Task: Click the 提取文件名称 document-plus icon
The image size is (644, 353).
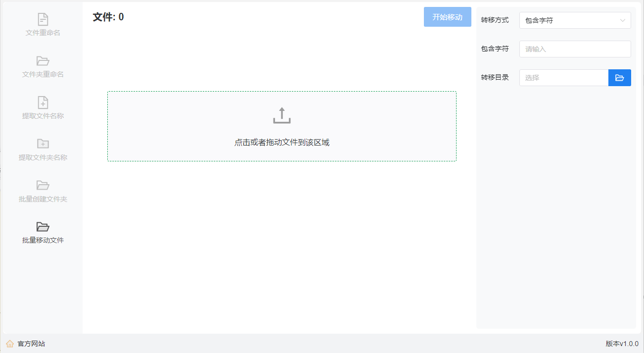Action: pos(43,102)
